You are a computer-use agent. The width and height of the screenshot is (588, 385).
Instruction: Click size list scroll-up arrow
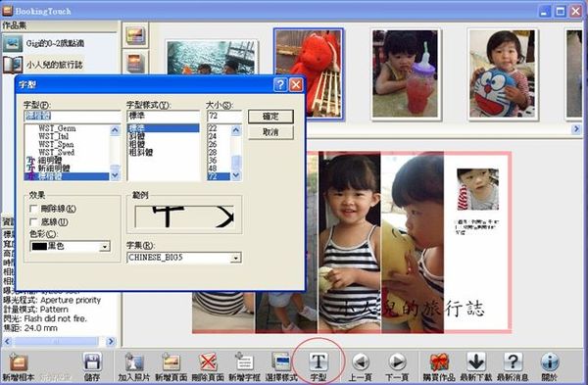tap(236, 129)
